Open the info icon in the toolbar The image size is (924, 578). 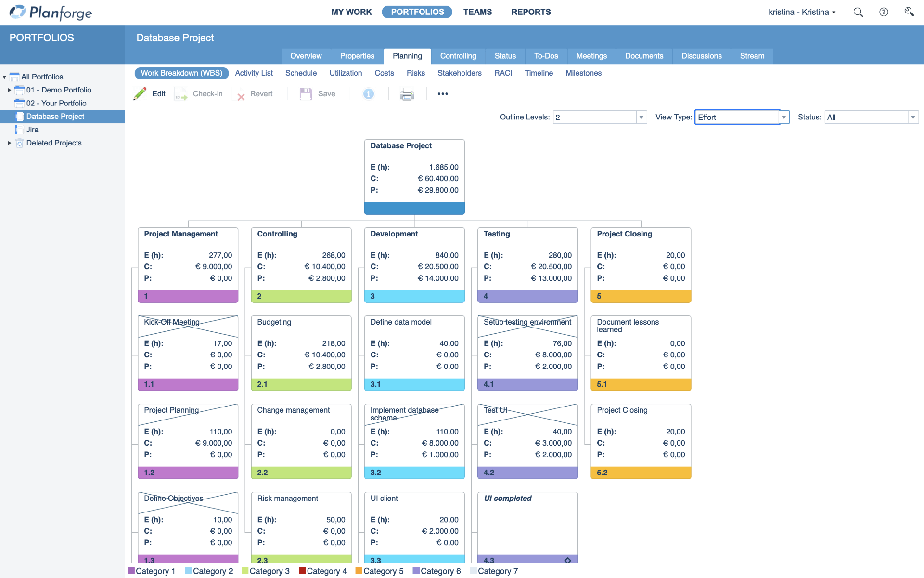tap(369, 93)
